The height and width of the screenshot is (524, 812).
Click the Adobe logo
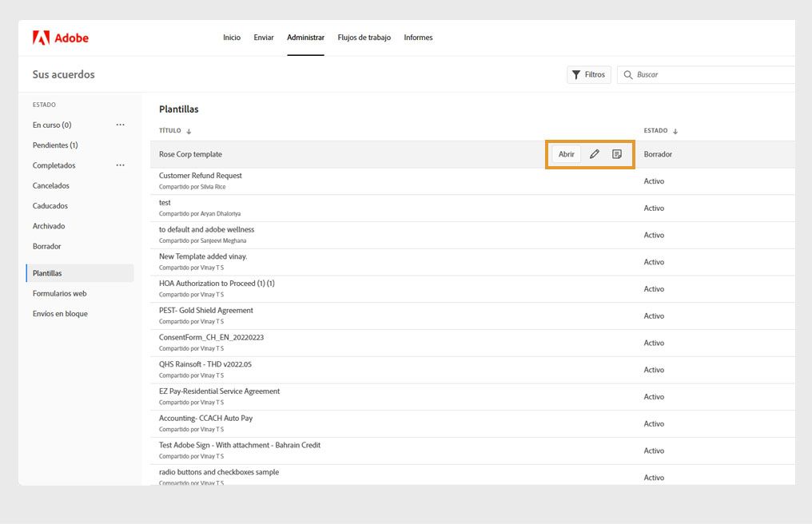(x=61, y=38)
